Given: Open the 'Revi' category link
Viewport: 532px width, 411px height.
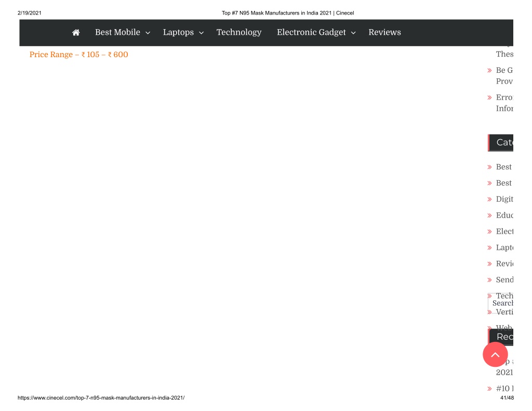Looking at the screenshot, I should click(504, 264).
